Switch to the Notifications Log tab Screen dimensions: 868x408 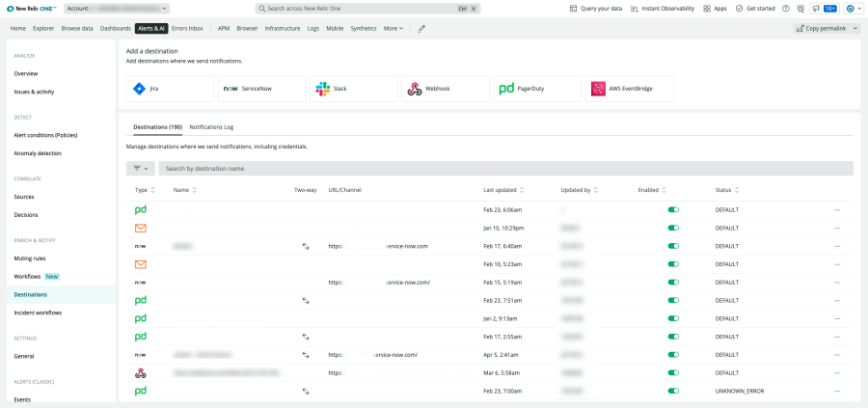click(211, 127)
